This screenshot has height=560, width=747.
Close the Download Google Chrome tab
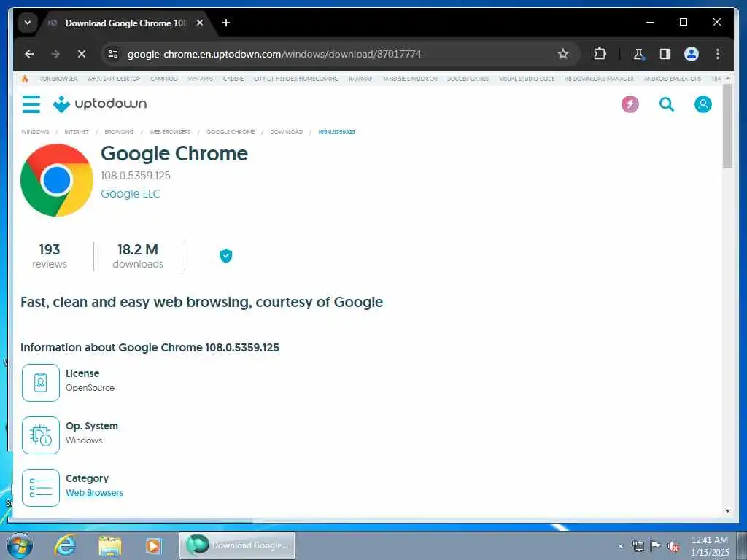tap(200, 23)
